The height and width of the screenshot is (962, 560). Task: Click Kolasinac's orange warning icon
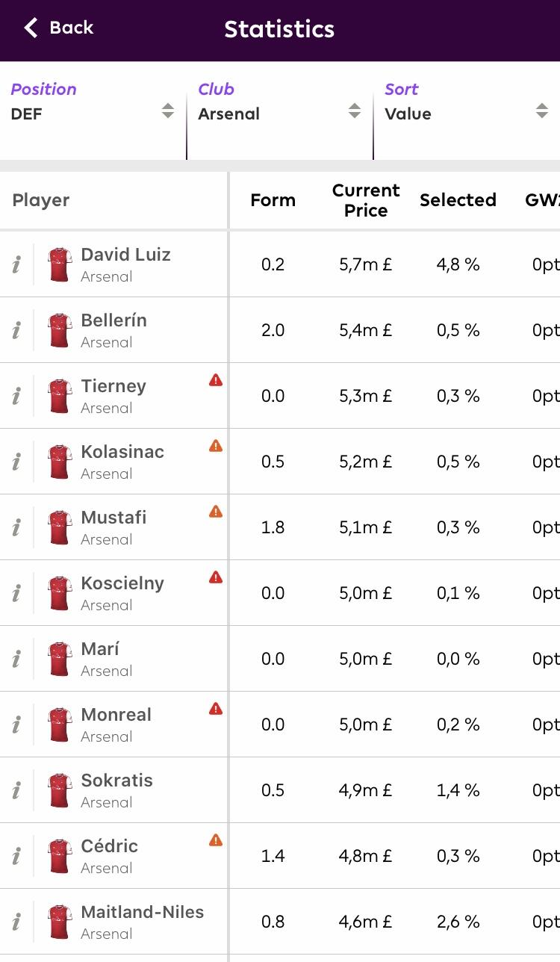pos(216,446)
